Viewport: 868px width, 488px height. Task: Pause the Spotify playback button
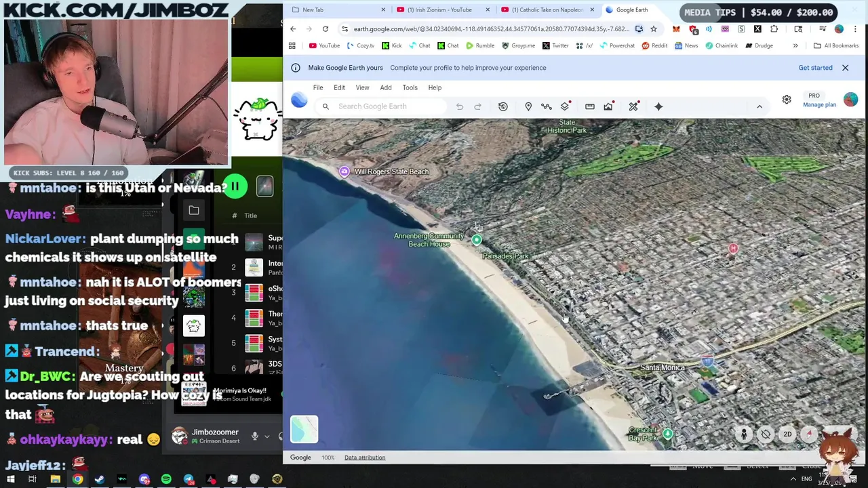pos(235,186)
